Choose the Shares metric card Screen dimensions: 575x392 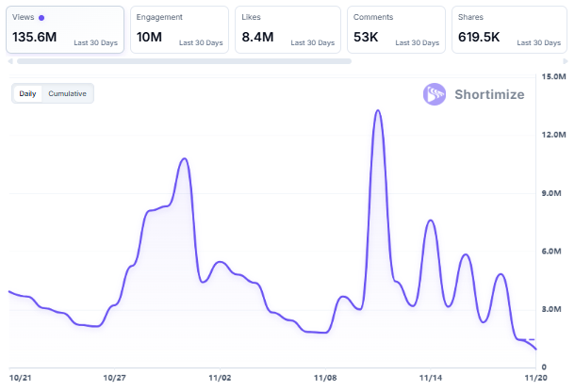coord(503,29)
